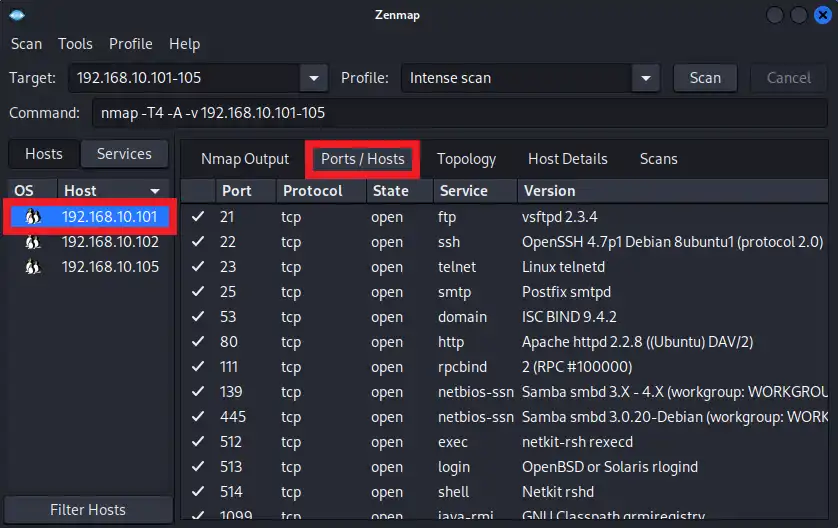Click the open-port checkmark for port 512
This screenshot has width=838, height=528.
coord(198,441)
